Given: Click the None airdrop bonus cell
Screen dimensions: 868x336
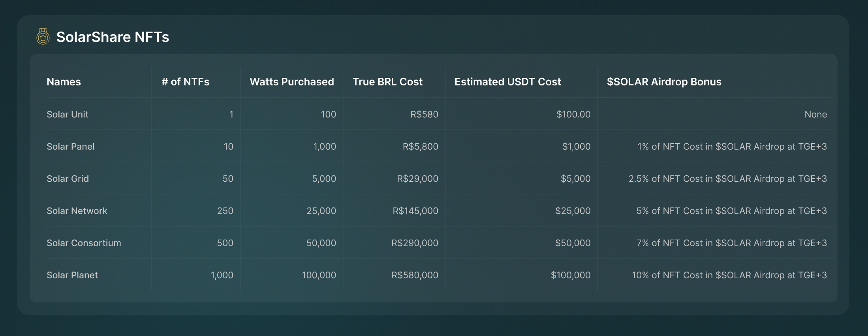Looking at the screenshot, I should (815, 114).
